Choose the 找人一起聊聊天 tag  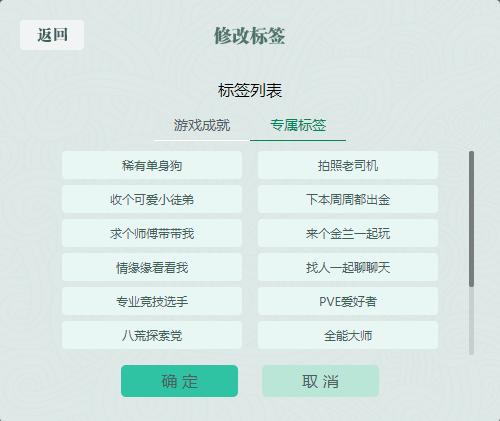click(x=348, y=267)
